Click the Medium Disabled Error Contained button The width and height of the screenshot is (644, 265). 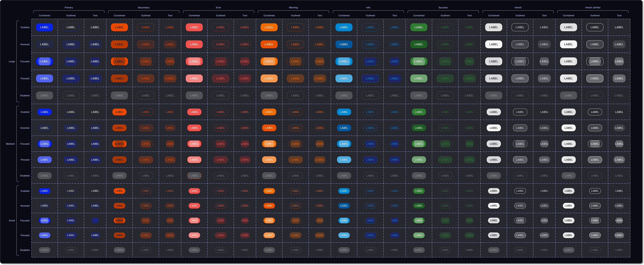coord(194,176)
